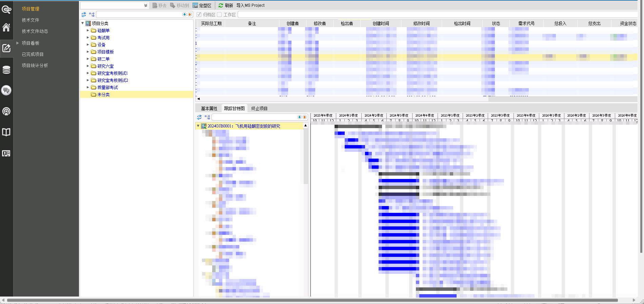Select the 未分类 category

103,95
